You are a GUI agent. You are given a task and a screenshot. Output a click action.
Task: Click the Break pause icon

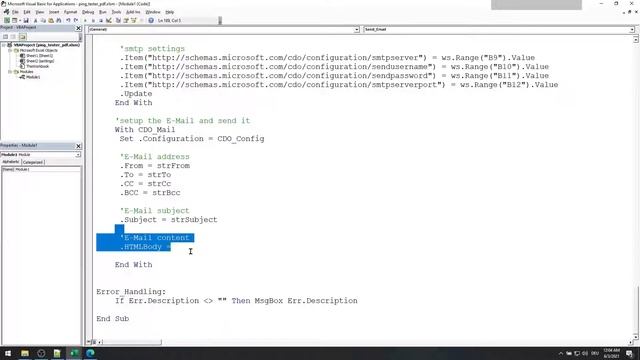[x=93, y=20]
